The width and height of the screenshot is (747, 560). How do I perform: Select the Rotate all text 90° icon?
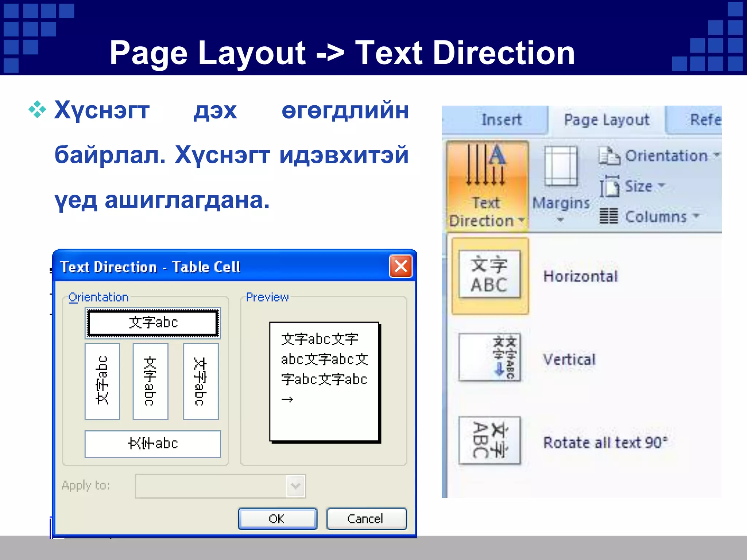pyautogui.click(x=489, y=440)
